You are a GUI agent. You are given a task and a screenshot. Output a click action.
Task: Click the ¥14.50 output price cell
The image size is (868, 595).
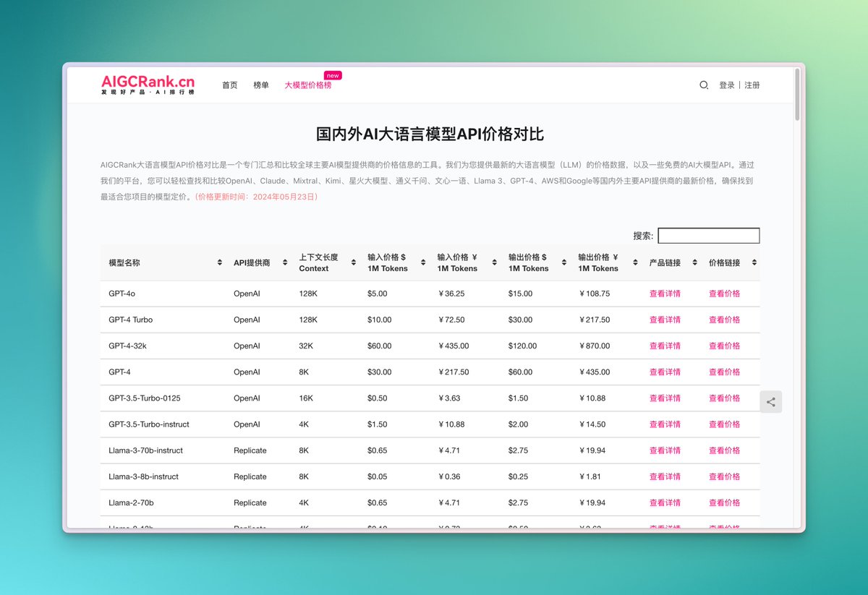click(x=592, y=424)
